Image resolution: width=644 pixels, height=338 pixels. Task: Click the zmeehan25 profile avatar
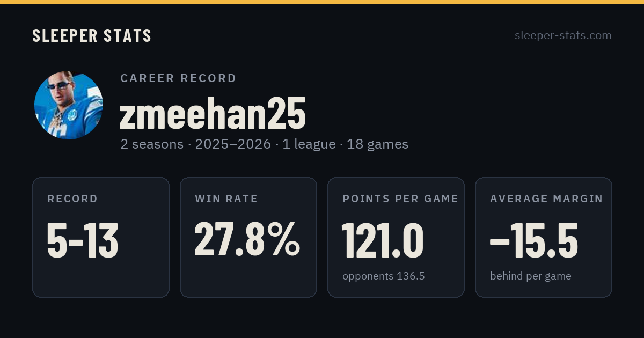pyautogui.click(x=69, y=105)
